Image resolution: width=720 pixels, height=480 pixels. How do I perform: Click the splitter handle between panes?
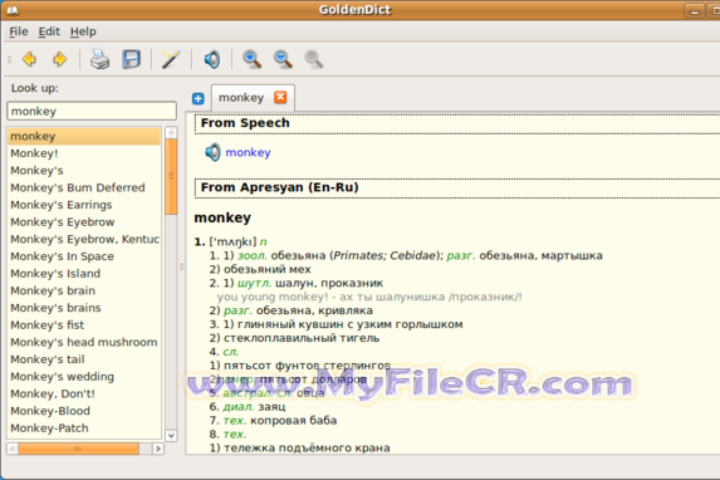click(181, 266)
